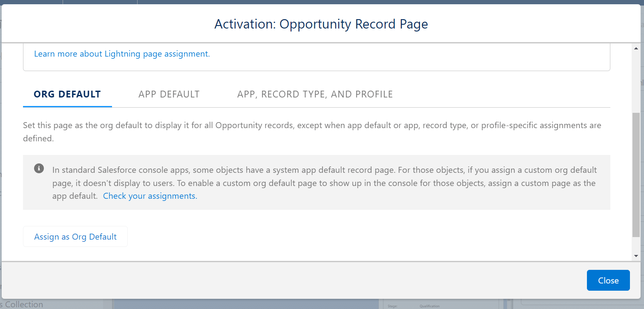Screen dimensions: 644x309
Task: Close the Activation: Opportunity Record Page dialog
Action: 608,280
